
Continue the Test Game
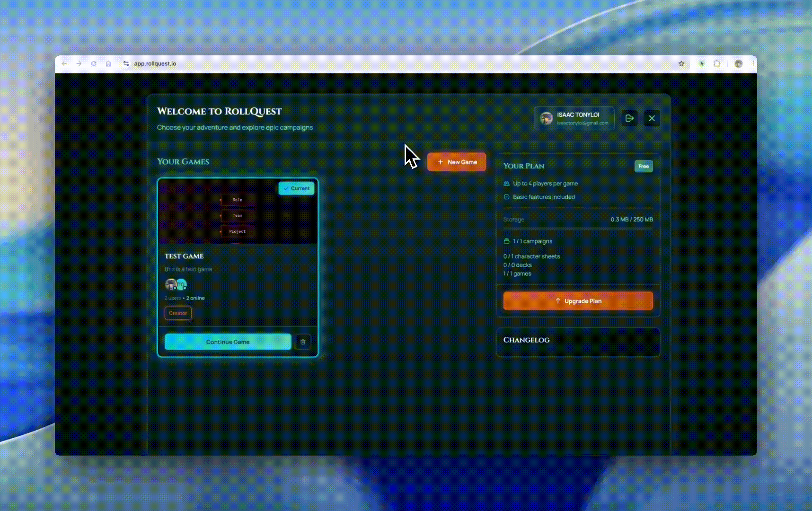228,342
